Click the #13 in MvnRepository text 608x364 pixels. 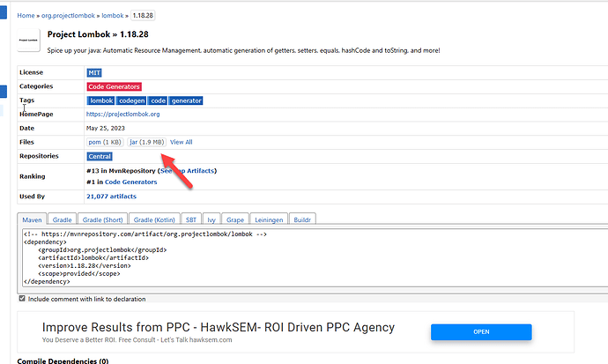click(121, 171)
